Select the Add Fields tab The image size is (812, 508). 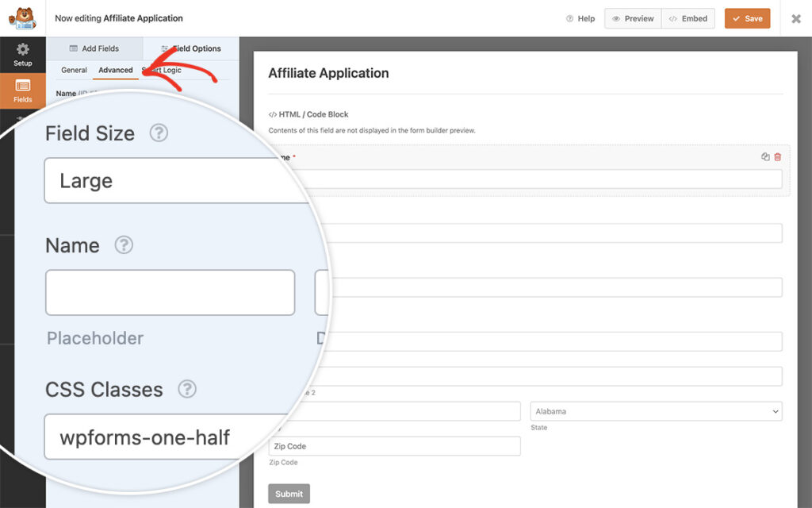(101, 48)
